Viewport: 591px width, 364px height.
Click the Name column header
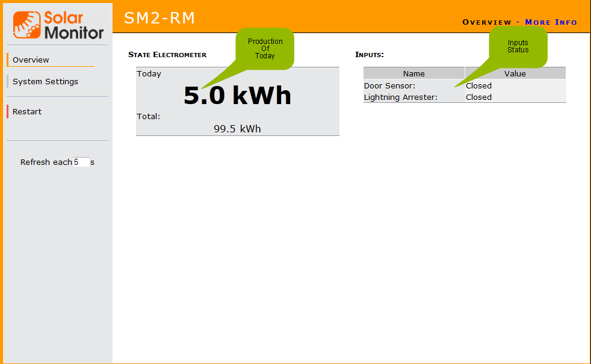point(413,73)
